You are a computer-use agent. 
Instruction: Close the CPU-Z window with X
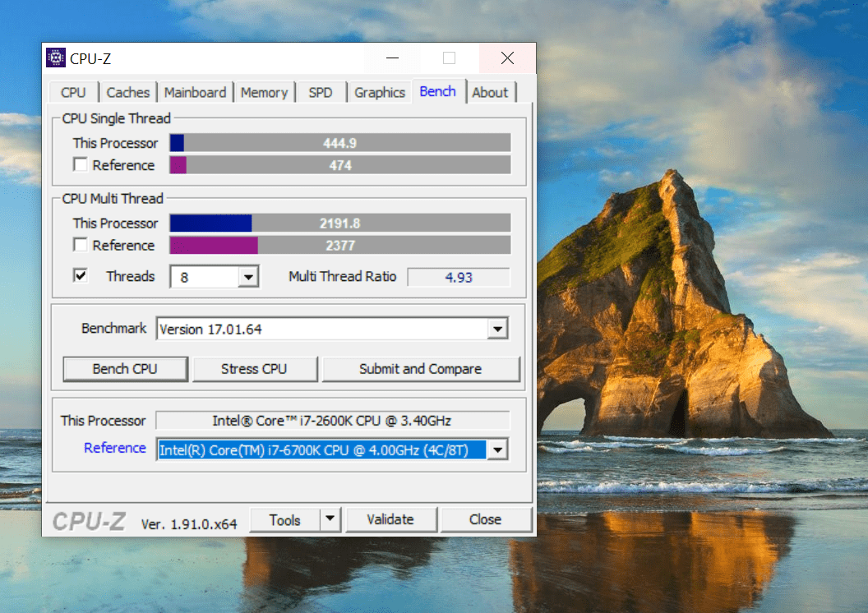[507, 58]
